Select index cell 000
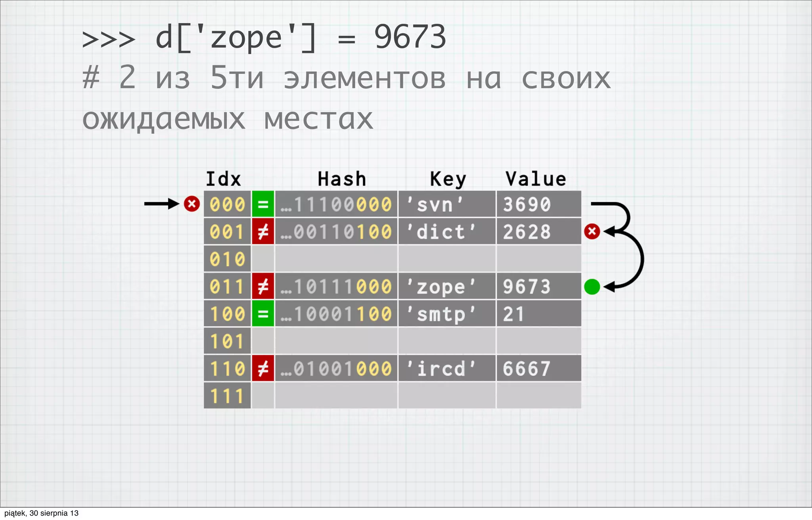 (x=227, y=204)
